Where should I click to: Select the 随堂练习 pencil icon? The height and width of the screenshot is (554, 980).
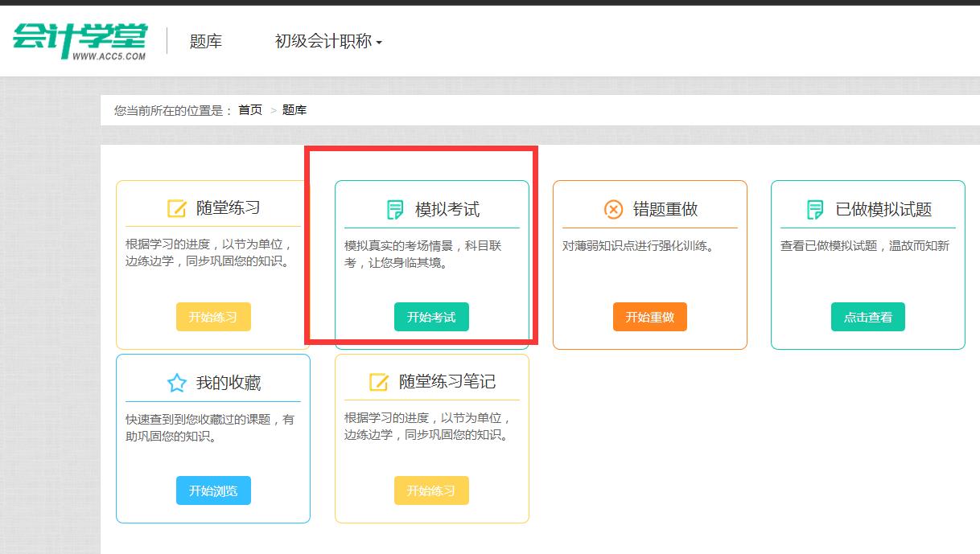point(178,207)
